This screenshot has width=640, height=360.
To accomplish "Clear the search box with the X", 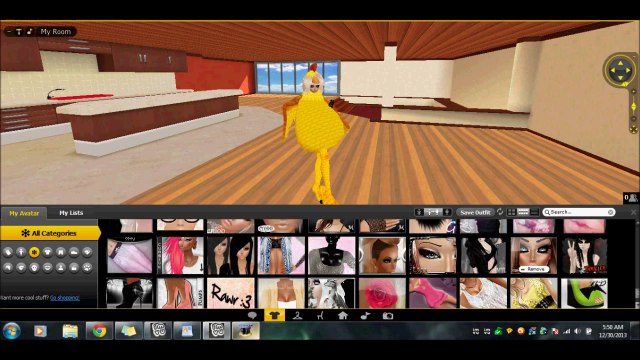I will click(x=610, y=212).
